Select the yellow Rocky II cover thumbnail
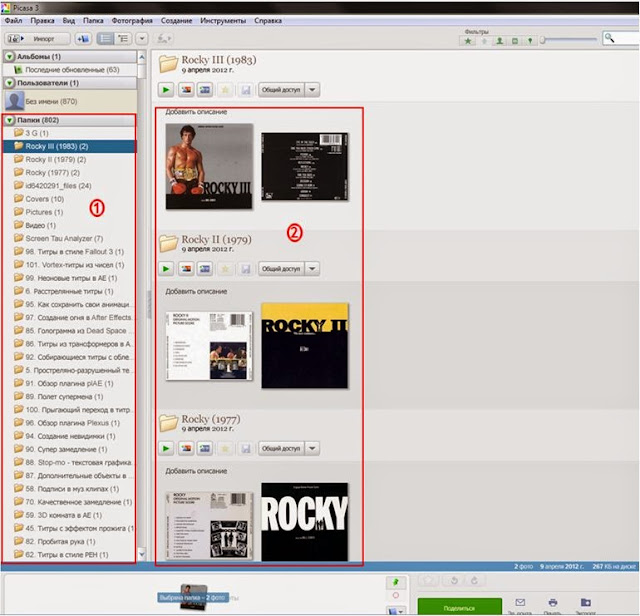640x616 pixels. [304, 346]
